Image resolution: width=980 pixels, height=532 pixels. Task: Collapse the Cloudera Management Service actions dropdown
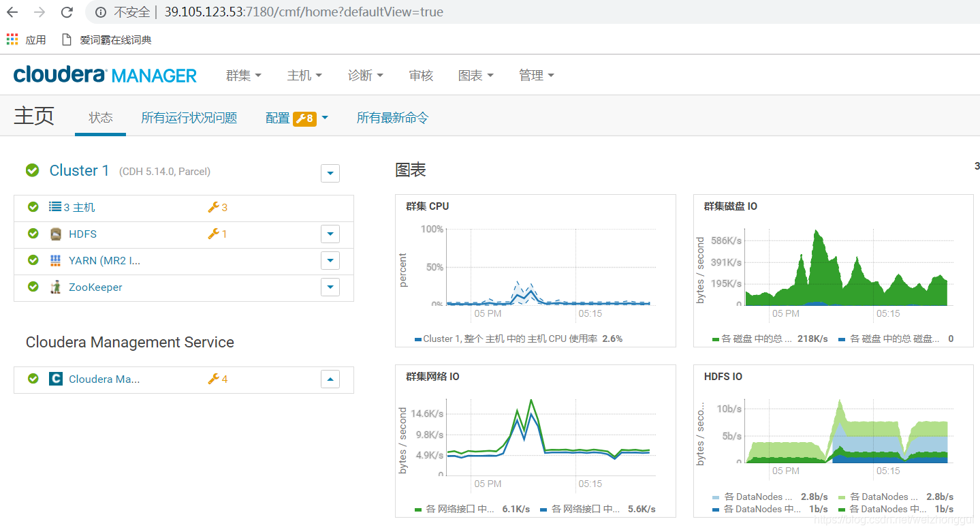(330, 379)
